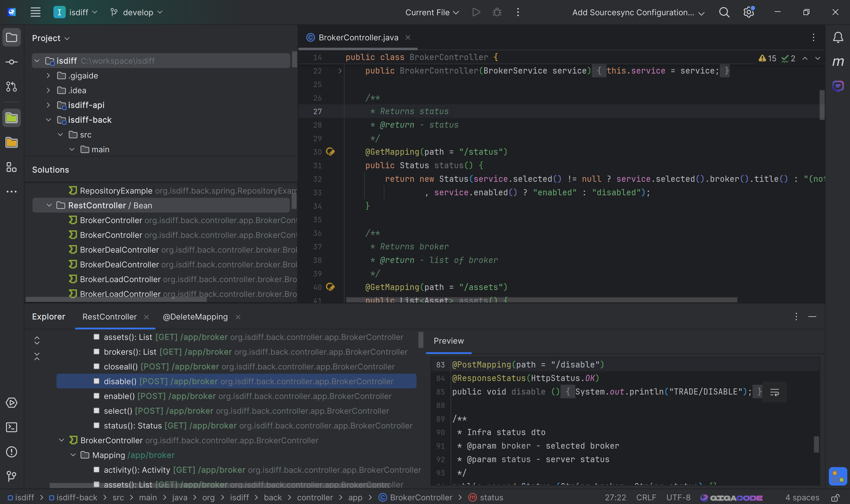This screenshot has width=850, height=504.
Task: Switch to the @DeleteMapping tab
Action: pyautogui.click(x=195, y=317)
